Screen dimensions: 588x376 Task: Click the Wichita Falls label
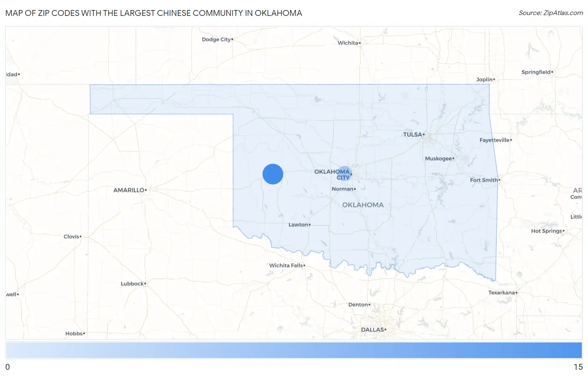click(x=286, y=266)
